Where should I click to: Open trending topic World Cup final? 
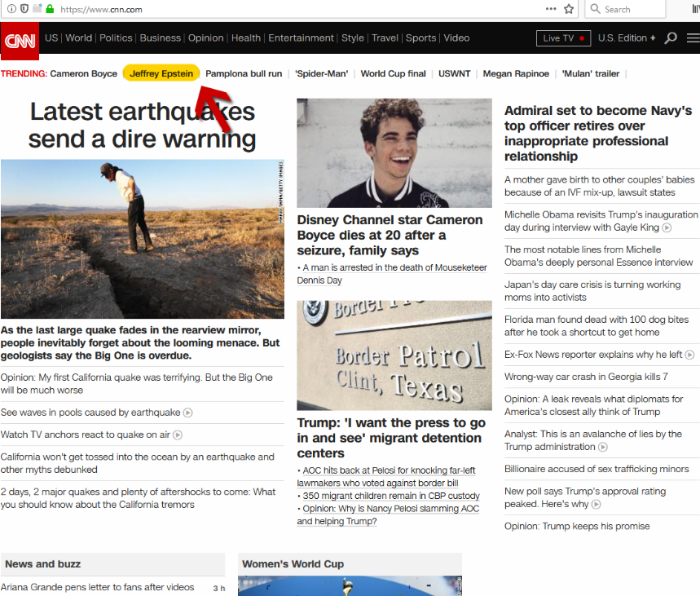(x=394, y=73)
